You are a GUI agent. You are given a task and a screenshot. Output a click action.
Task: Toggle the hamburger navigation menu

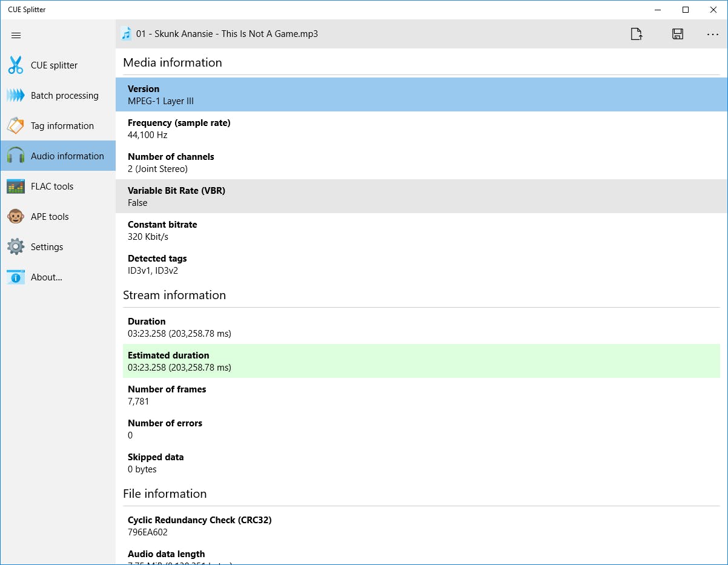pyautogui.click(x=16, y=35)
